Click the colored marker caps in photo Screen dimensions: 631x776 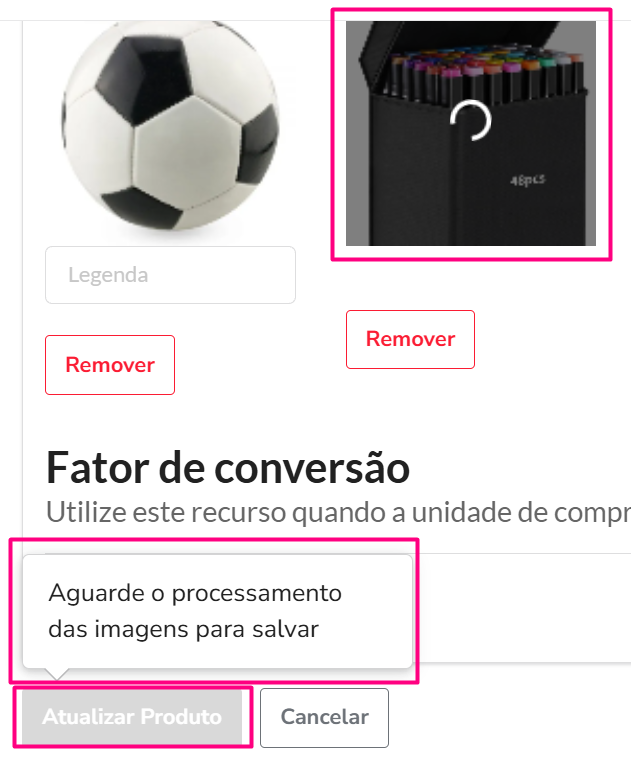tap(487, 63)
